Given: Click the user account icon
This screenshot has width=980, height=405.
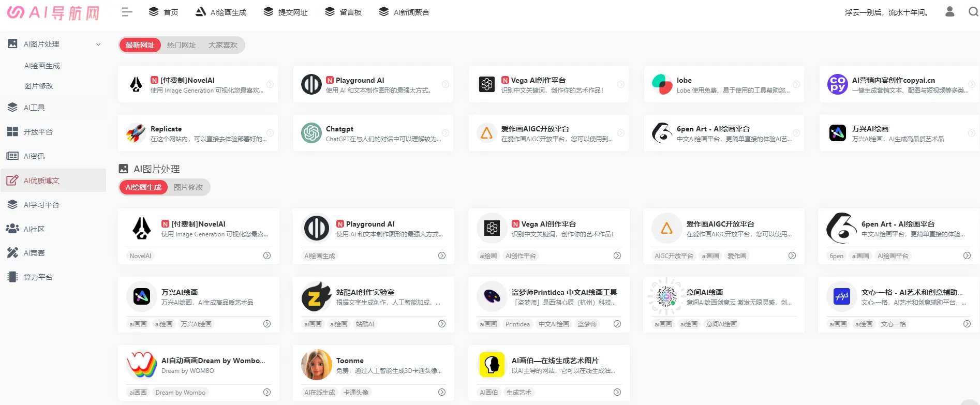Looking at the screenshot, I should [949, 11].
